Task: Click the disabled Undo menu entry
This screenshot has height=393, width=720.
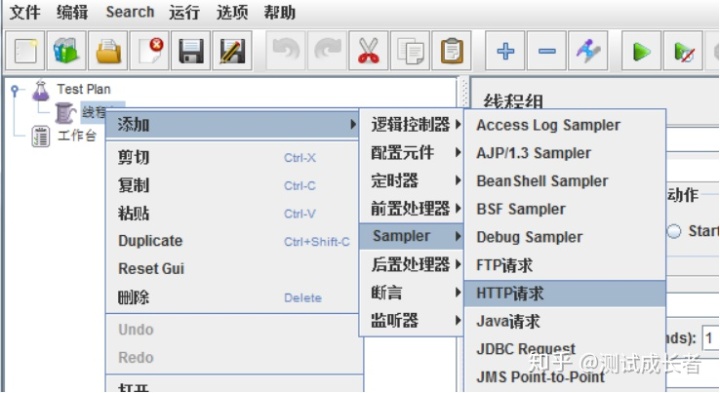Action: pos(232,330)
